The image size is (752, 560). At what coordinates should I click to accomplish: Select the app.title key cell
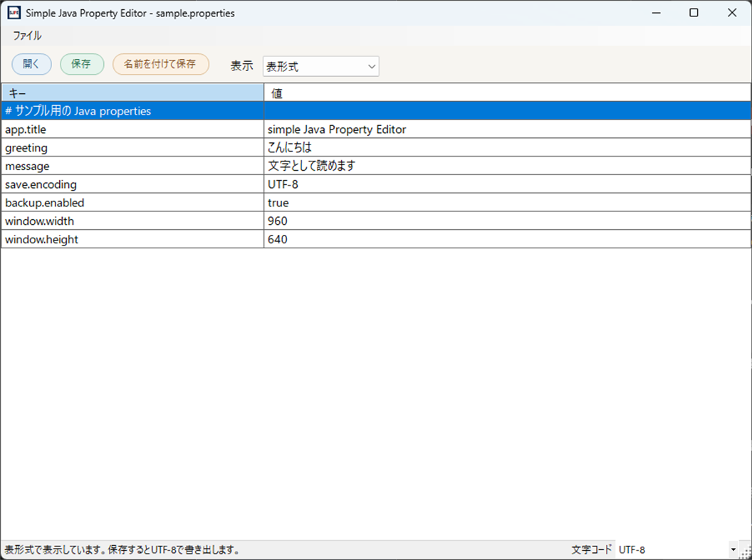[x=132, y=130]
